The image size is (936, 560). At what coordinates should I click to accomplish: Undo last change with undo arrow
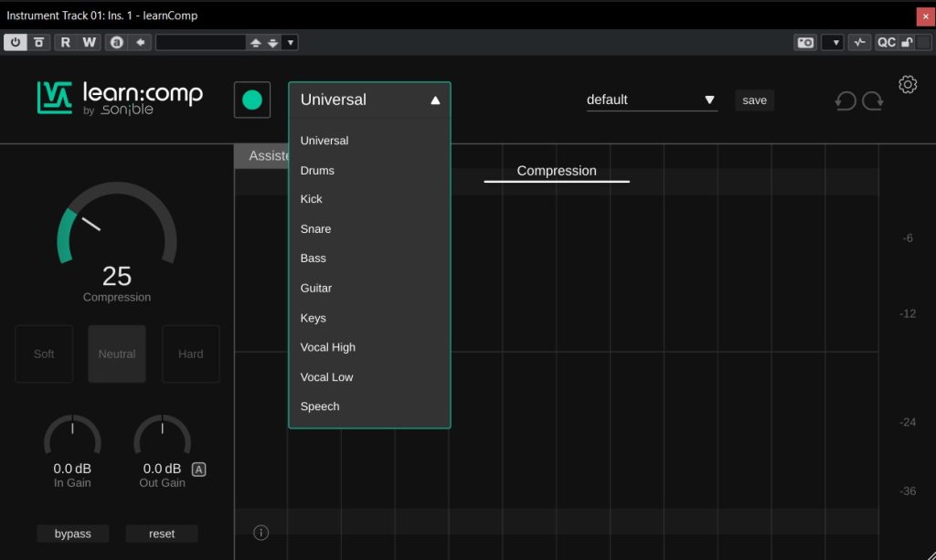pyautogui.click(x=846, y=100)
